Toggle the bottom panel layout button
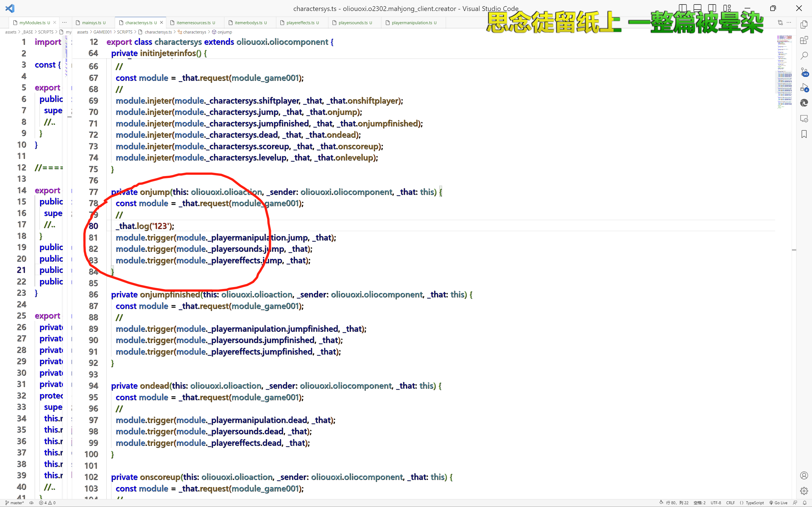The image size is (812, 507). (x=697, y=8)
